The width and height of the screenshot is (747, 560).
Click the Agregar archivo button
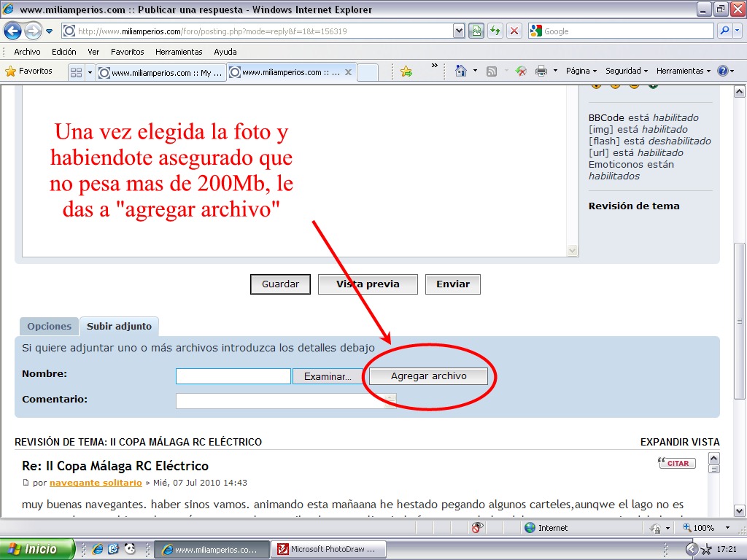(x=428, y=376)
